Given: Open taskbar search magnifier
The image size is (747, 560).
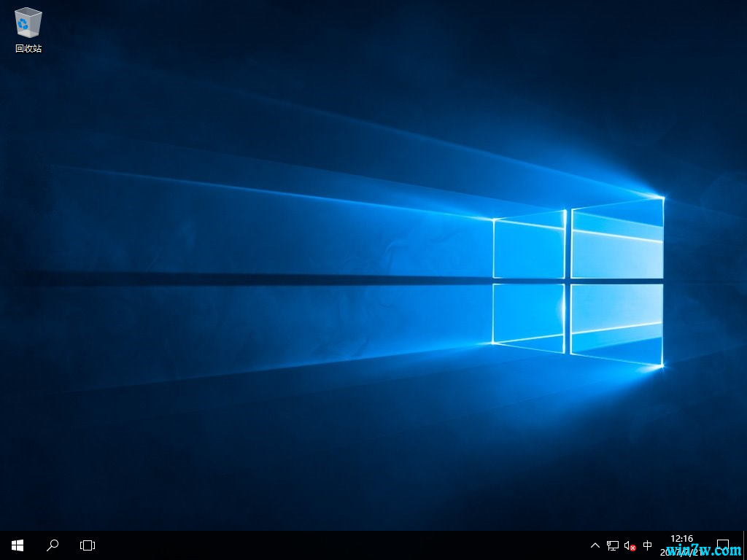Looking at the screenshot, I should coord(53,545).
